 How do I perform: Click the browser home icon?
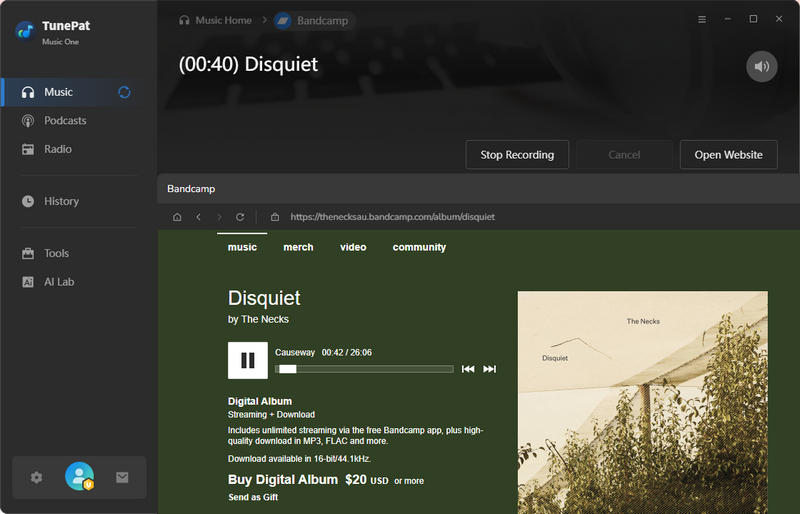point(177,217)
